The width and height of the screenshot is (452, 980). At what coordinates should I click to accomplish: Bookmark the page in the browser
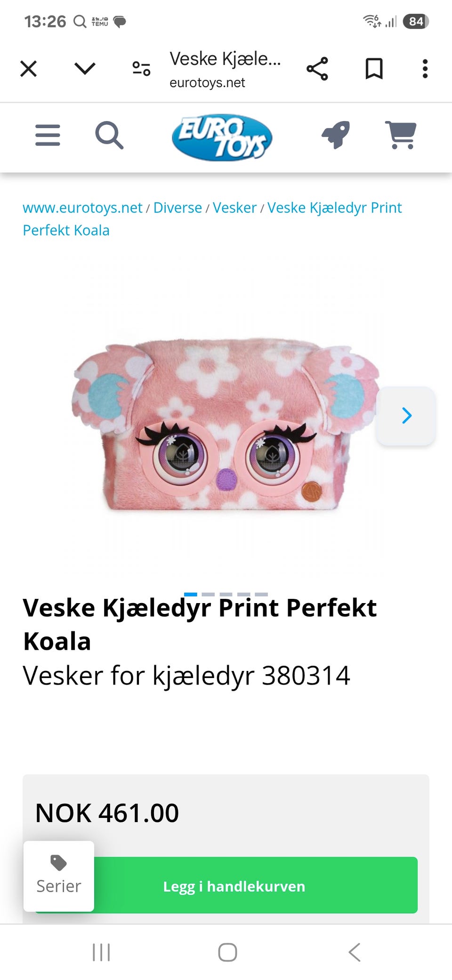(374, 69)
